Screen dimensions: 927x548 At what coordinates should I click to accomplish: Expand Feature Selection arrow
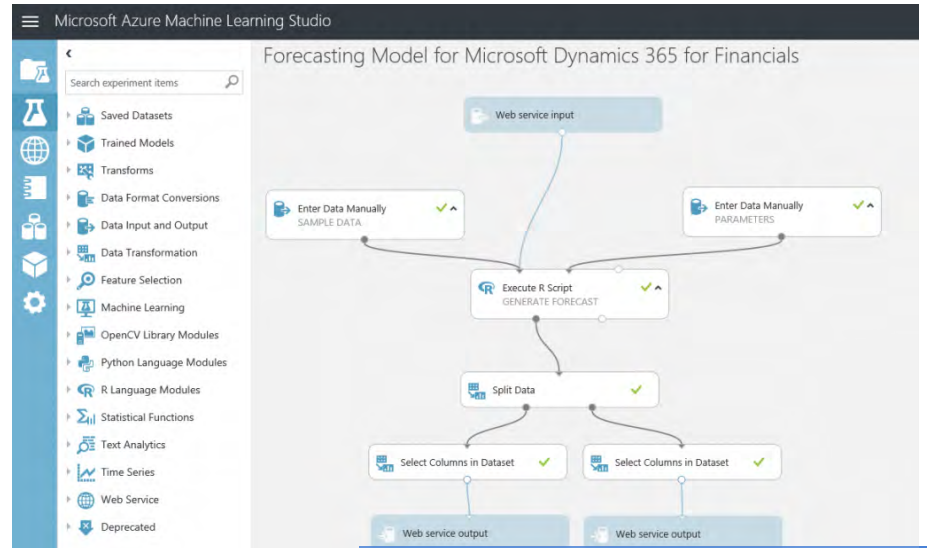pos(69,280)
